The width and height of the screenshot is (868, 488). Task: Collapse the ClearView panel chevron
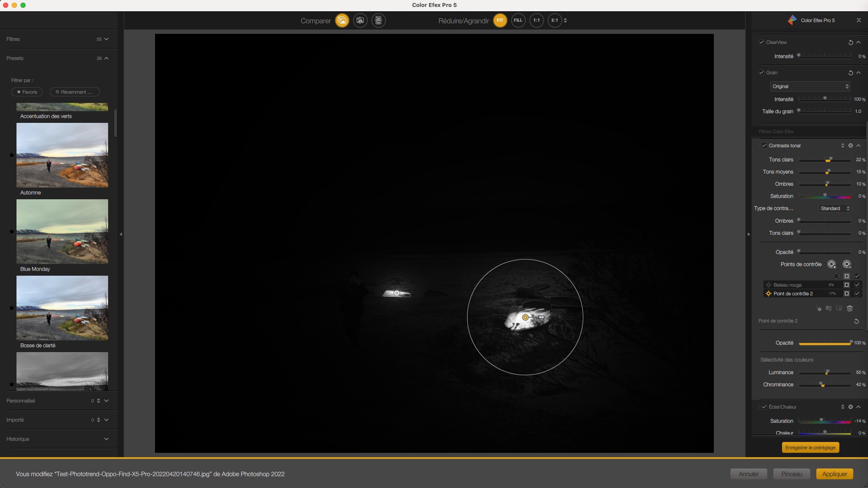(x=858, y=42)
